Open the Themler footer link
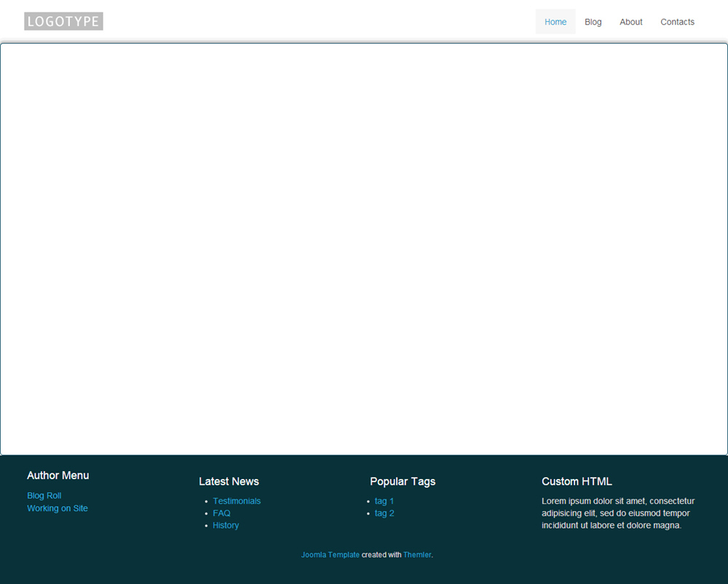The width and height of the screenshot is (728, 584). click(x=417, y=555)
